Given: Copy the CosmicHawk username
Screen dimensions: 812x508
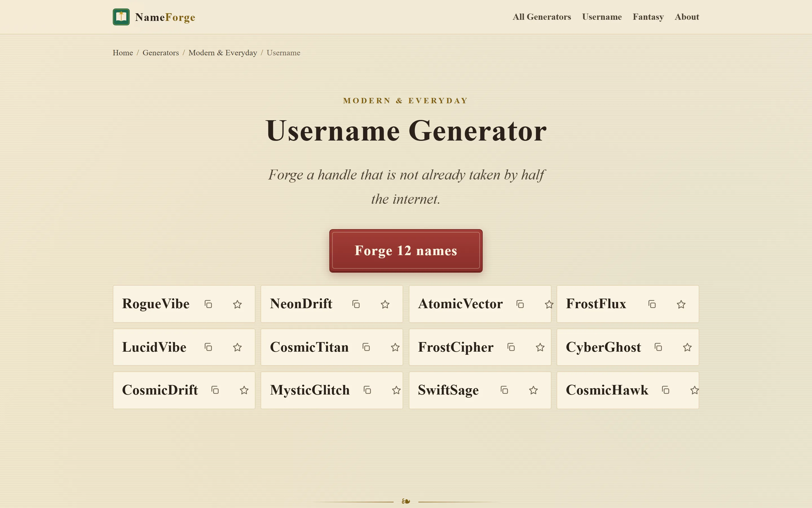Looking at the screenshot, I should click(666, 390).
